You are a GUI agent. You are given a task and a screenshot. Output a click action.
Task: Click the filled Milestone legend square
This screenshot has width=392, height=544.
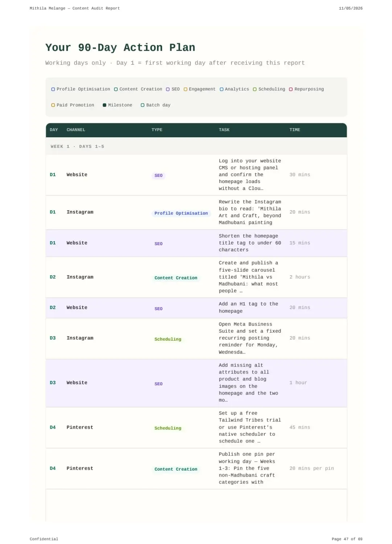click(105, 105)
